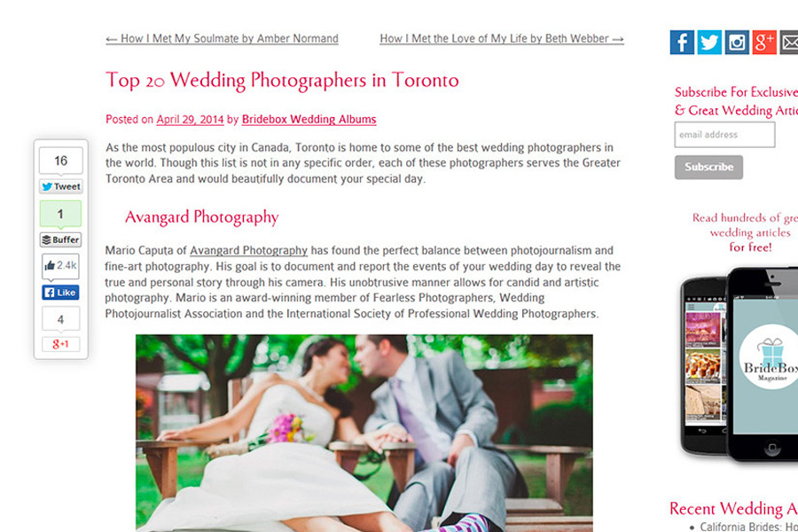
Task: Open the April 29, 2014 date link
Action: pos(190,120)
